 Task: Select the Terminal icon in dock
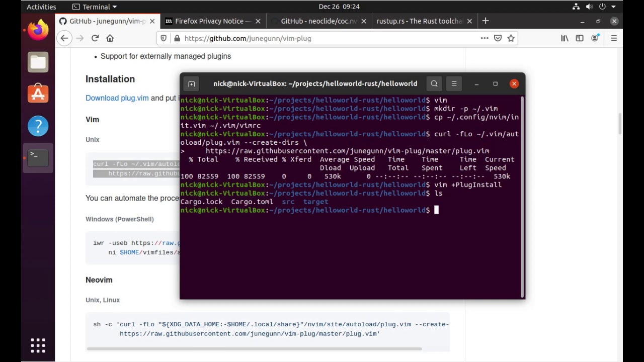click(38, 158)
